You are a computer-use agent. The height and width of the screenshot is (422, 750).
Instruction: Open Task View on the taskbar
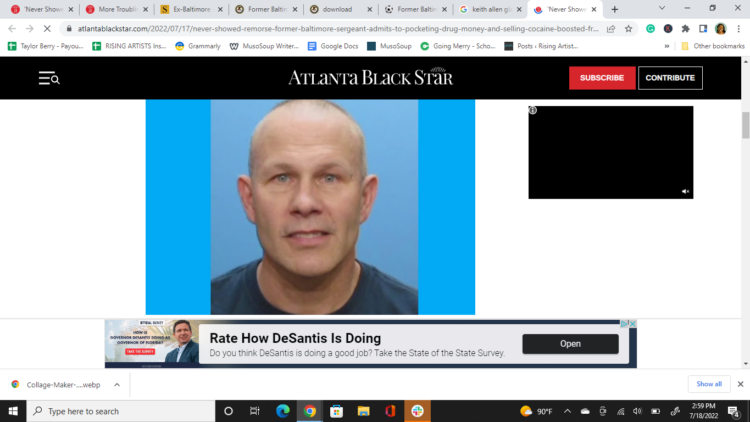tap(254, 411)
